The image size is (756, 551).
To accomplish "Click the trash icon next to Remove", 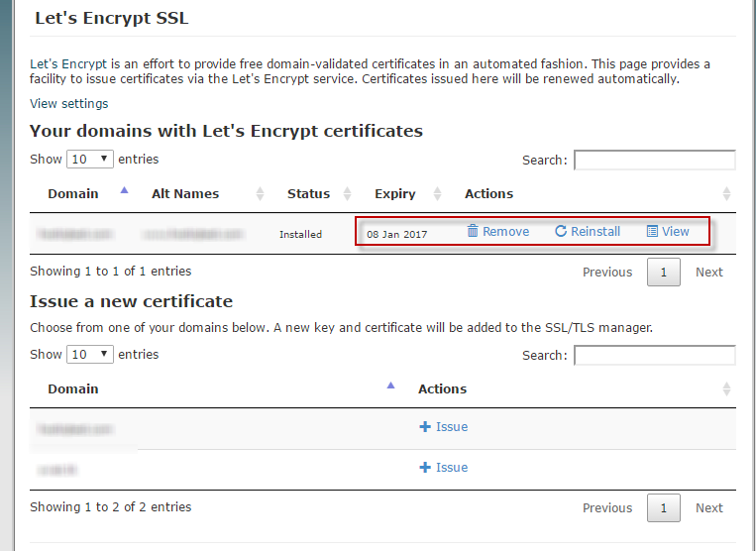I will (x=473, y=231).
